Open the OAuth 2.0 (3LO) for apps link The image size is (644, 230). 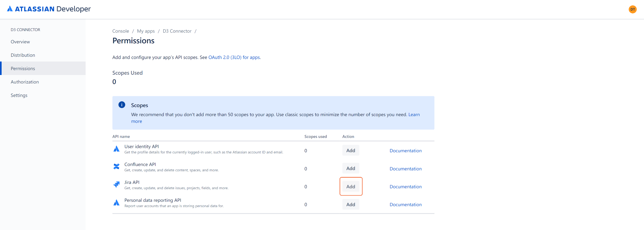(234, 57)
